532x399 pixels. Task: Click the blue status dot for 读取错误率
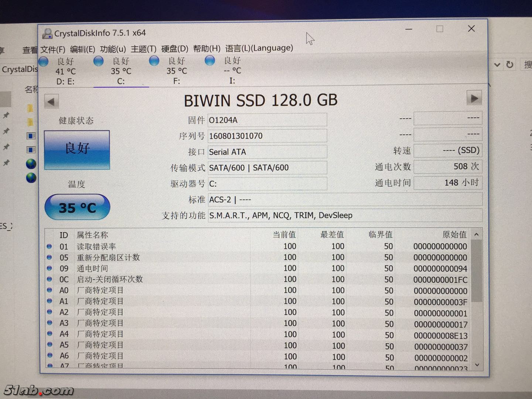click(x=50, y=246)
